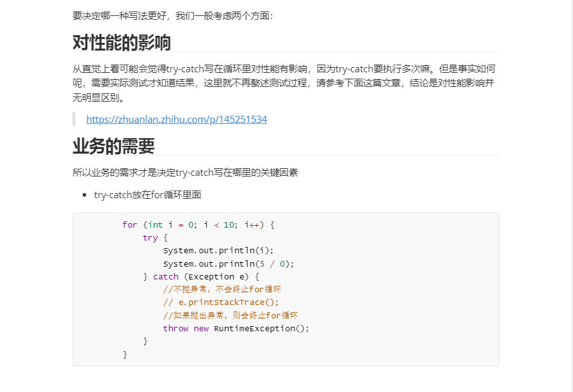Open the zhuanlan.zhihu.com article link

[176, 120]
